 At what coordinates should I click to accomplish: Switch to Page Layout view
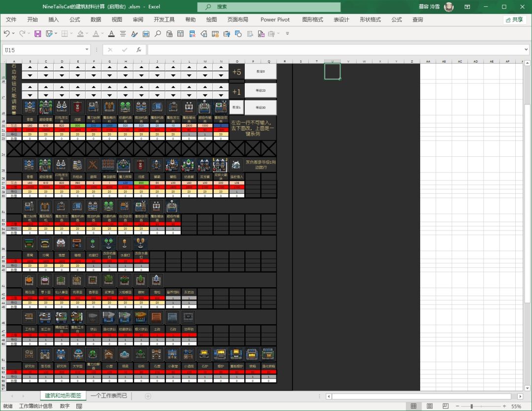point(429,407)
